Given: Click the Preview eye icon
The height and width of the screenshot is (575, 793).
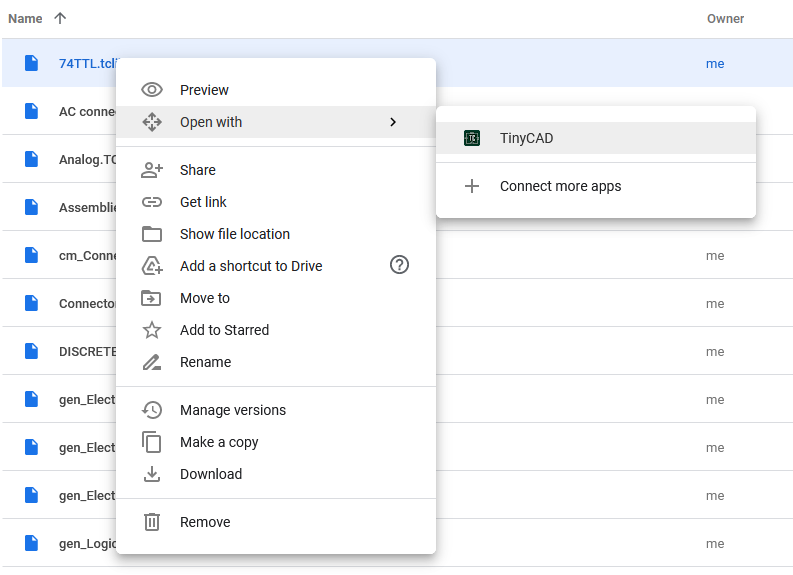Looking at the screenshot, I should click(x=152, y=90).
